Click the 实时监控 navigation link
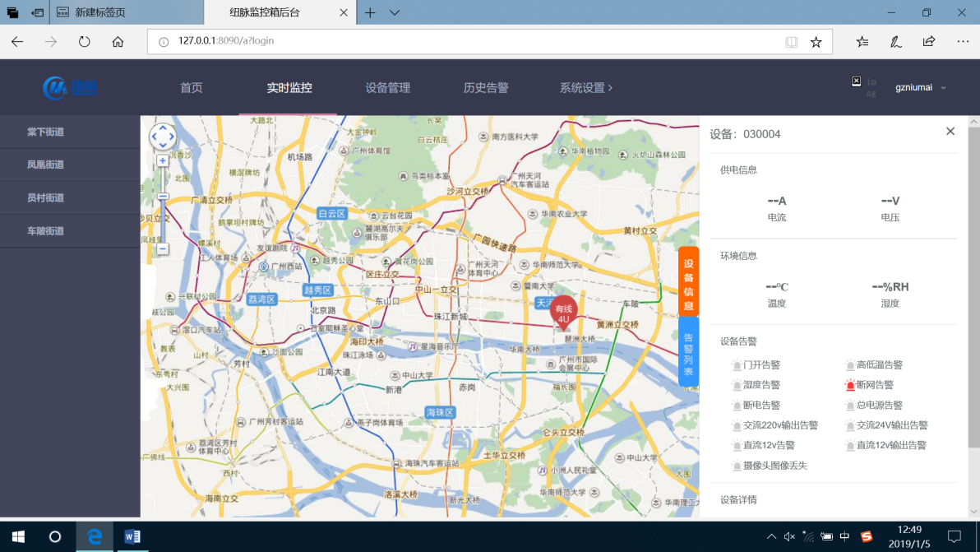 [289, 87]
